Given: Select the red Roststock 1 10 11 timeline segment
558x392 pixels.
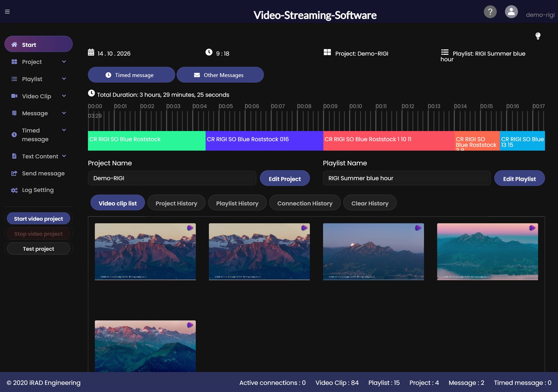Looking at the screenshot, I should pos(389,141).
